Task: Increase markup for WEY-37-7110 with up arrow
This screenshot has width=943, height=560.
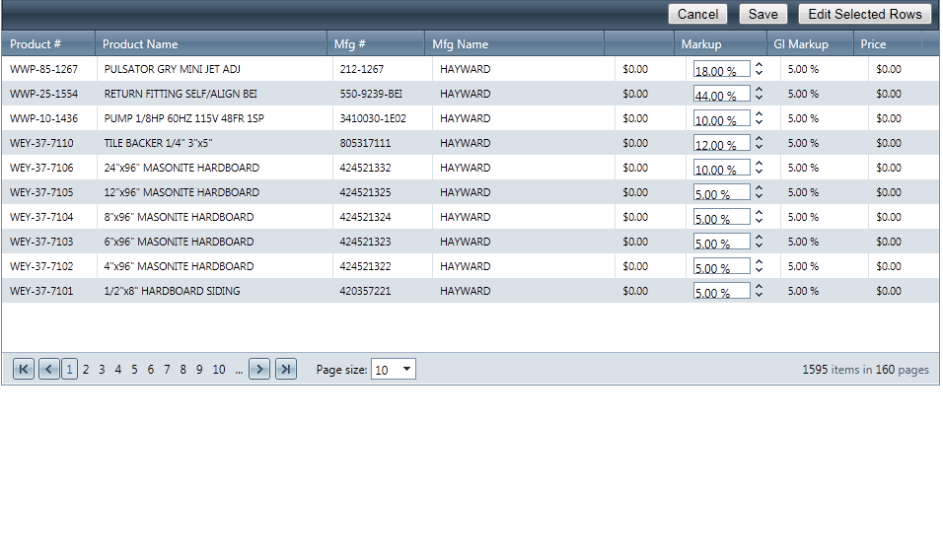Action: pos(759,139)
